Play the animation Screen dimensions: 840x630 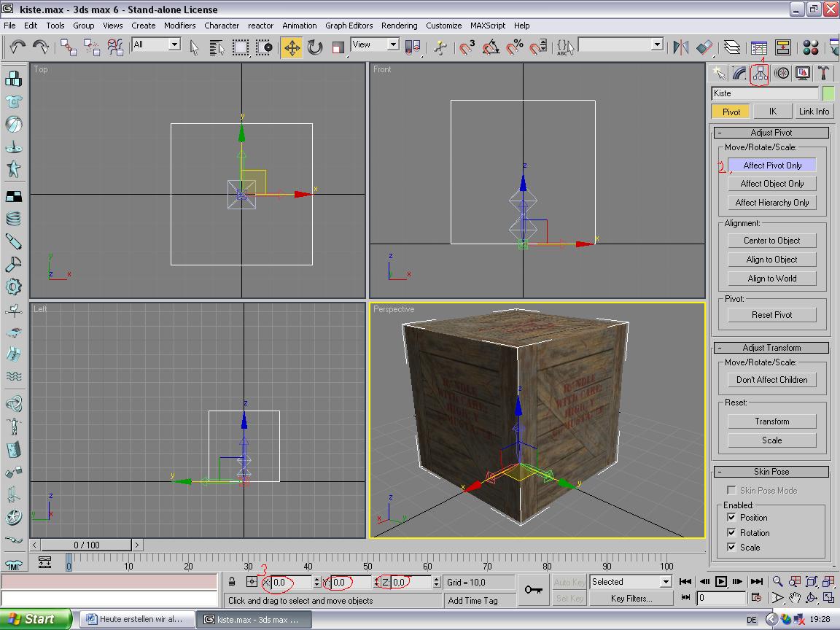[x=721, y=582]
